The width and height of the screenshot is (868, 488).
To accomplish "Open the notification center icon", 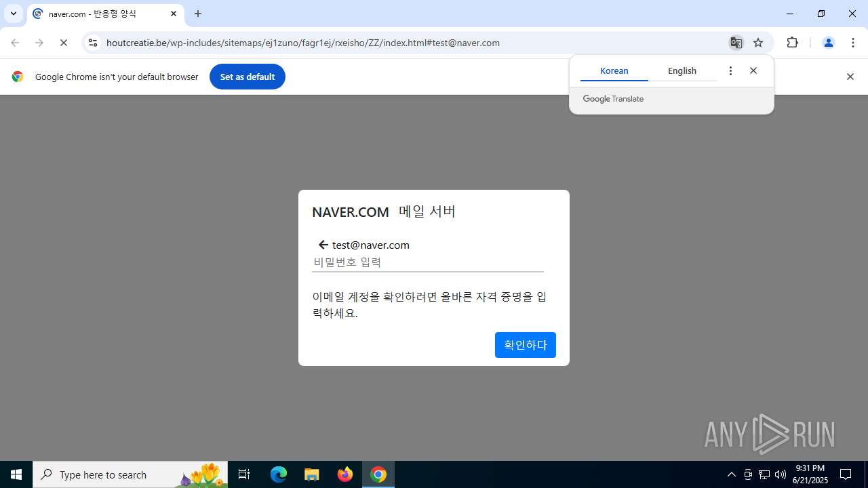I will pyautogui.click(x=846, y=474).
